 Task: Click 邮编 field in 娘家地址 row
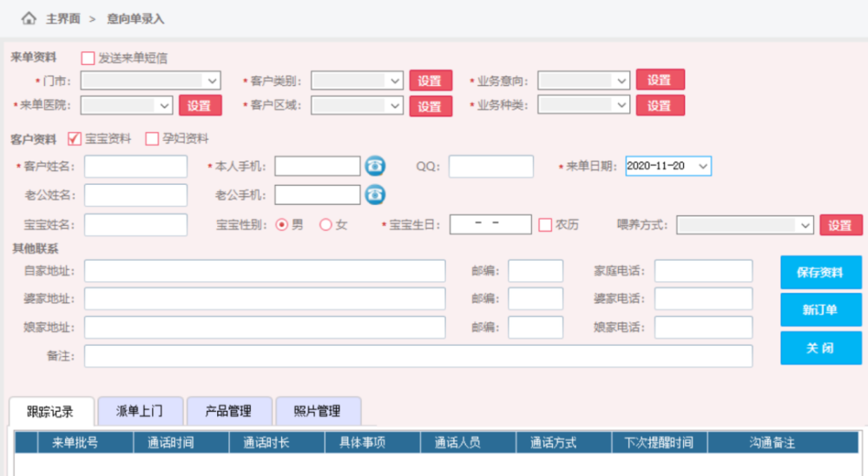click(536, 327)
